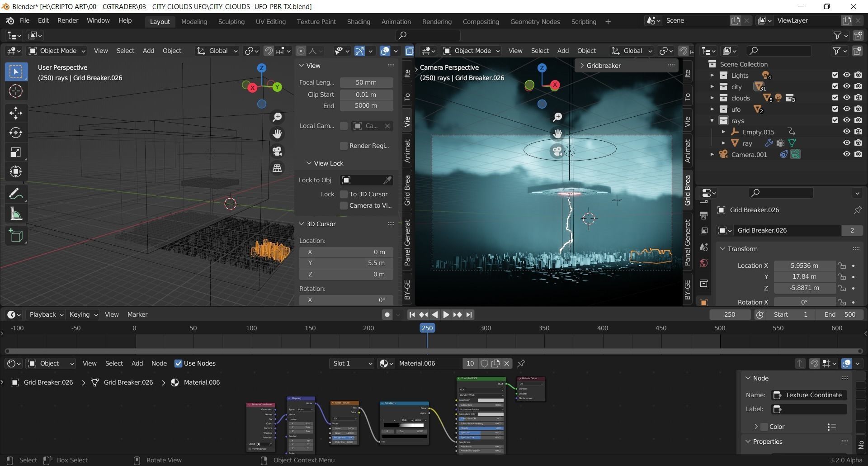Viewport: 868px width, 466px height.
Task: Expand the Gridbreaker panel
Action: pos(582,66)
